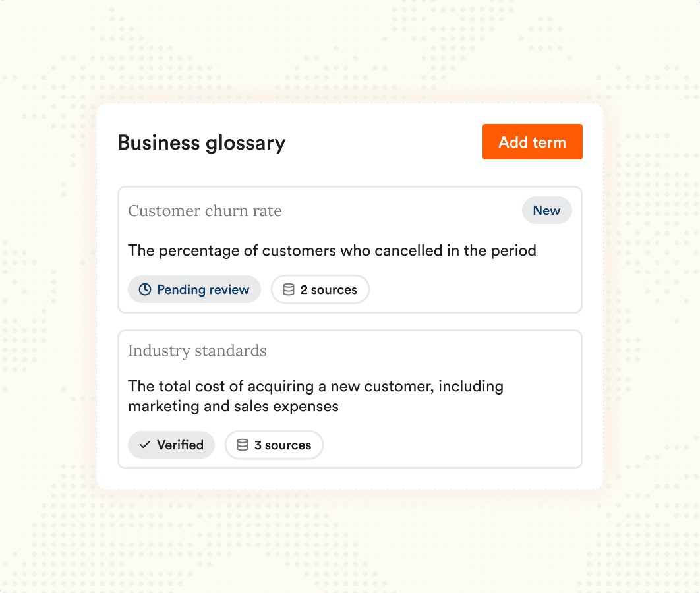Image resolution: width=700 pixels, height=593 pixels.
Task: Select the Business glossary heading
Action: [x=202, y=142]
